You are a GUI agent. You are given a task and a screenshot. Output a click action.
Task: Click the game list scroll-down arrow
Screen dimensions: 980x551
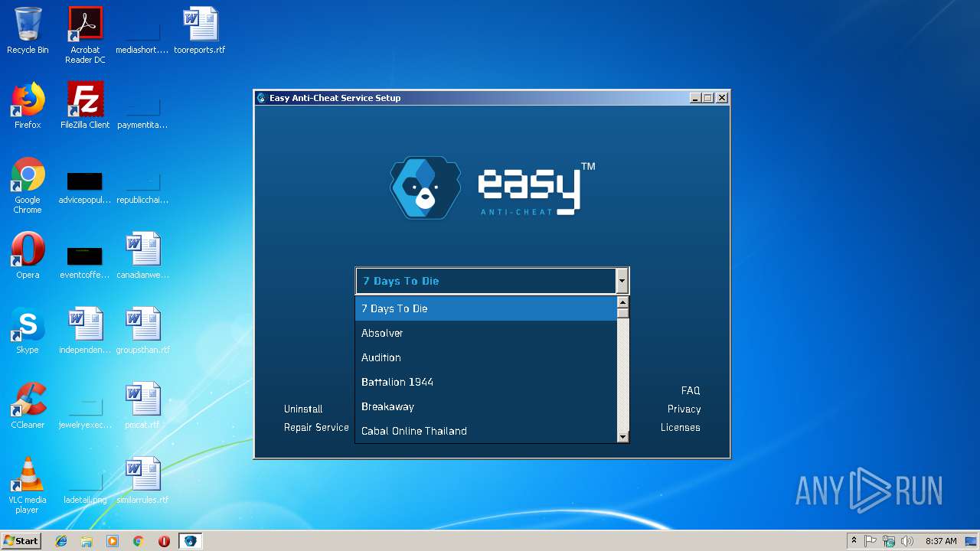click(622, 437)
